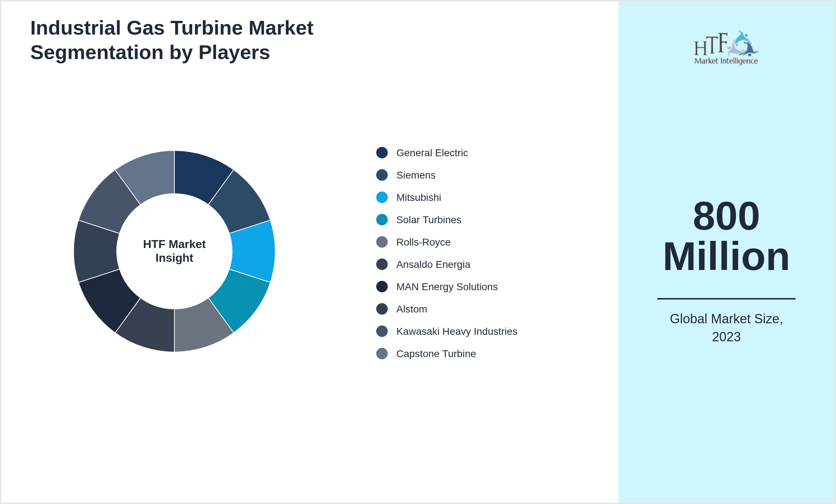Click the Rolls-Royce legend color dot
The height and width of the screenshot is (504, 836).
pos(382,242)
